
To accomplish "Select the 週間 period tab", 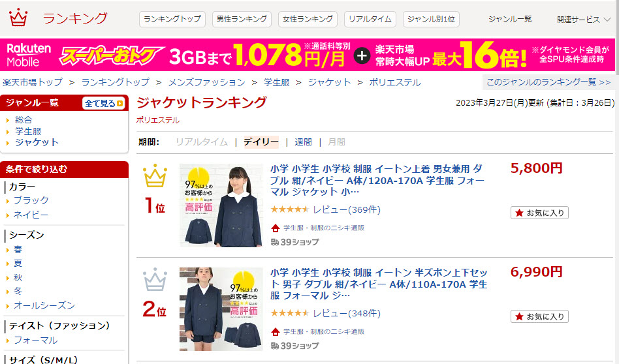I will tap(303, 142).
